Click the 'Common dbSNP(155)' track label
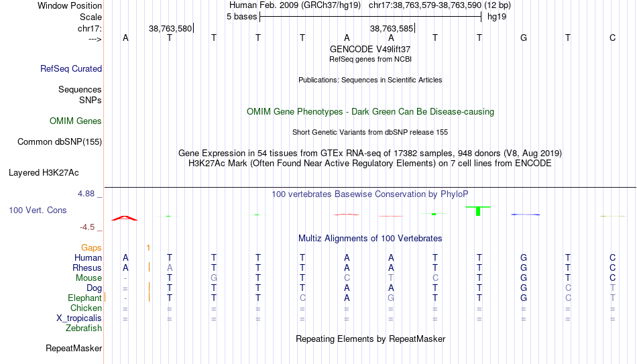Image resolution: width=637 pixels, height=364 pixels. [60, 142]
